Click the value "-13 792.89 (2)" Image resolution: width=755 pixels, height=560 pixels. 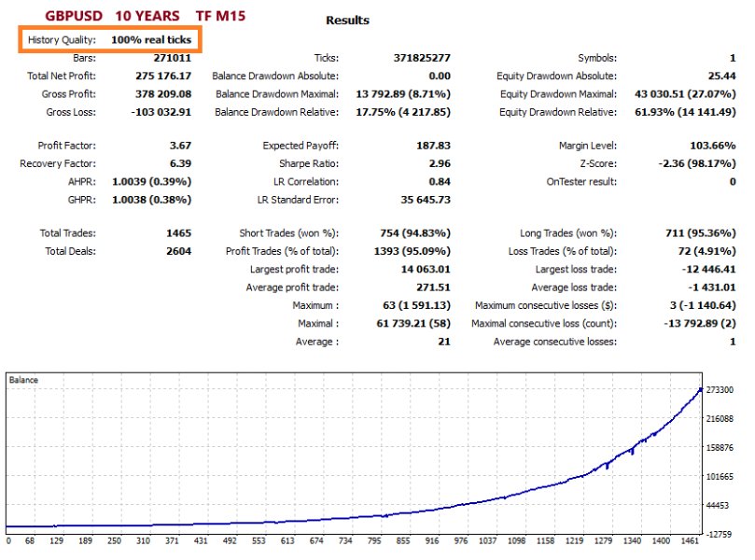pos(700,324)
